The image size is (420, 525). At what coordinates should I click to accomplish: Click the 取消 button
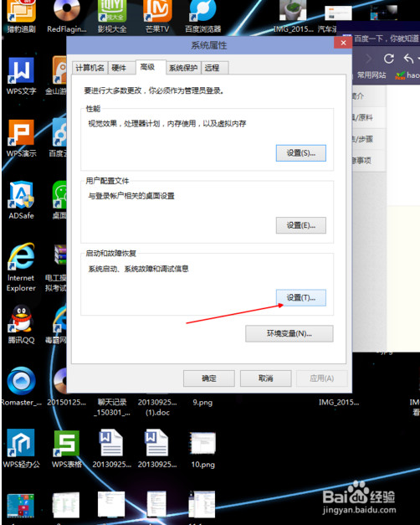(x=266, y=378)
